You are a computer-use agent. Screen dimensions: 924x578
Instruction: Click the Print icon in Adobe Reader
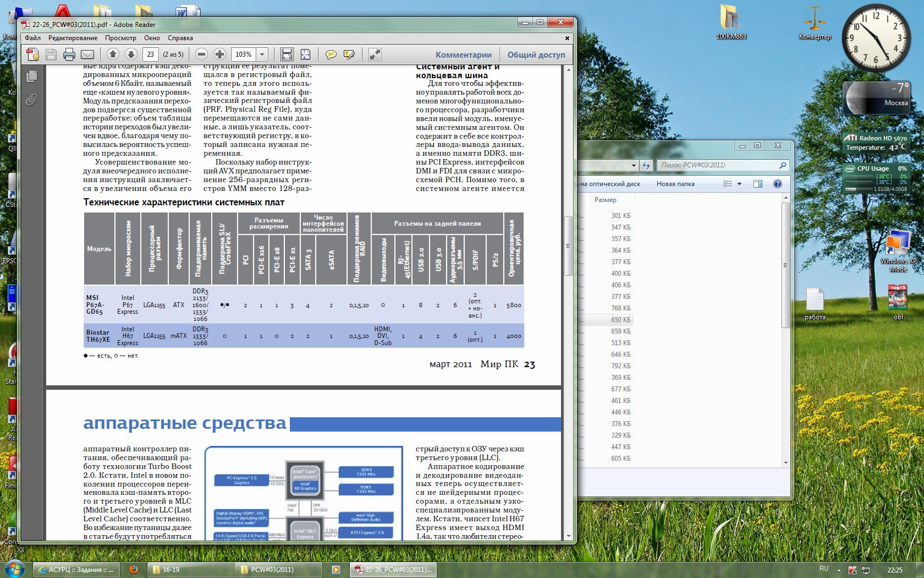point(69,54)
